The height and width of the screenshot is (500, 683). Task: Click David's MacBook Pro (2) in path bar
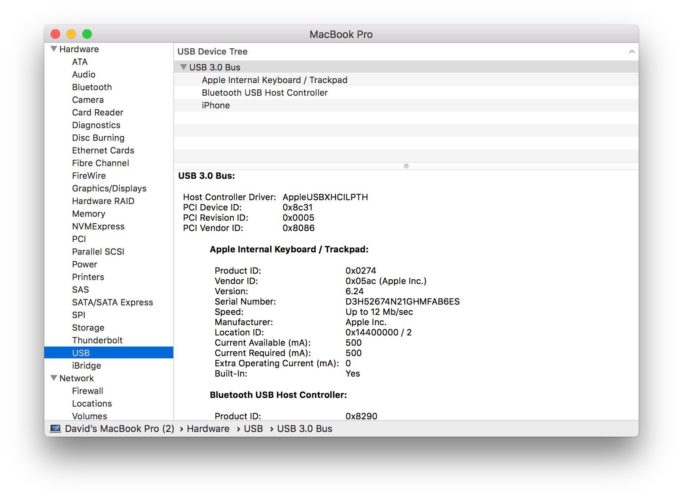119,429
